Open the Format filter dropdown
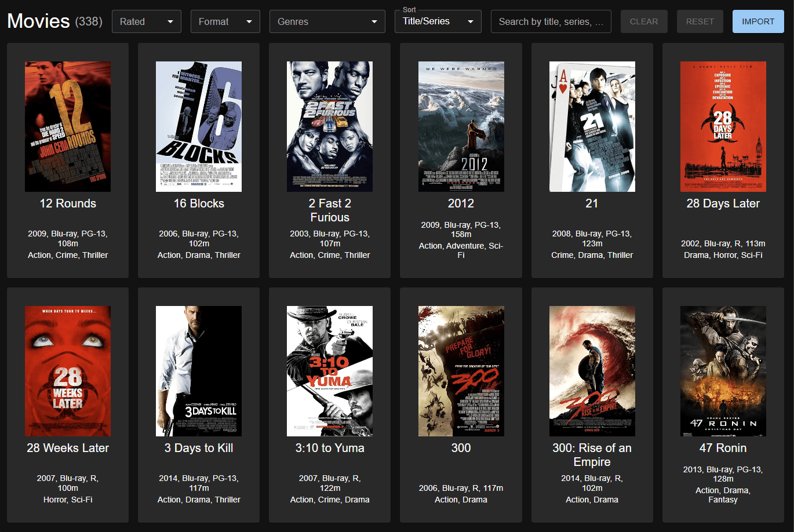The height and width of the screenshot is (532, 794). tap(225, 21)
